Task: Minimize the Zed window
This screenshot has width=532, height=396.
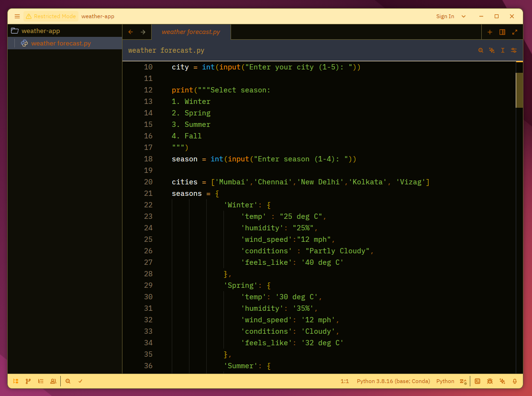Action: point(481,16)
